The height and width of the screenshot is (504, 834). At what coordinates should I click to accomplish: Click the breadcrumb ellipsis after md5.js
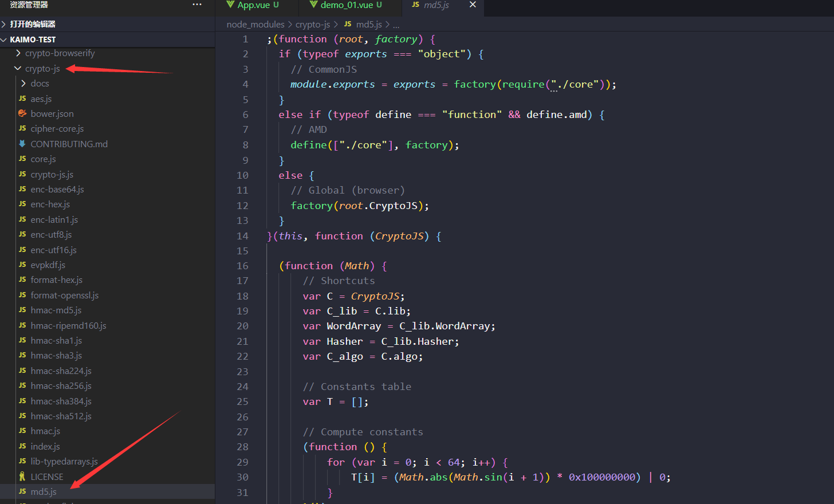pyautogui.click(x=396, y=24)
